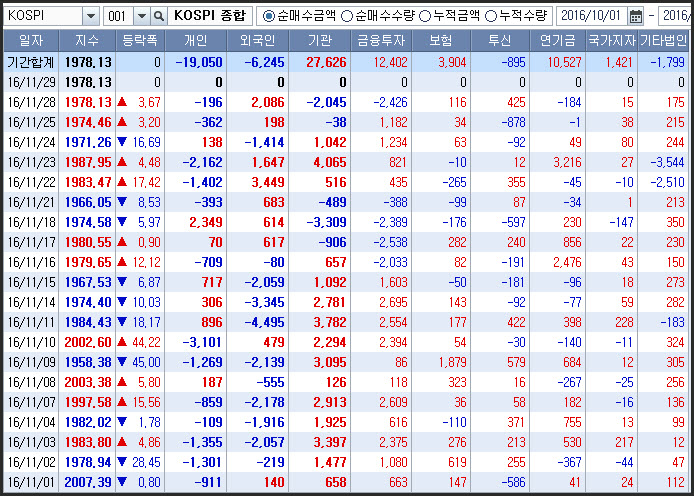694x496 pixels.
Task: Click the 투신 column header
Action: pos(500,41)
